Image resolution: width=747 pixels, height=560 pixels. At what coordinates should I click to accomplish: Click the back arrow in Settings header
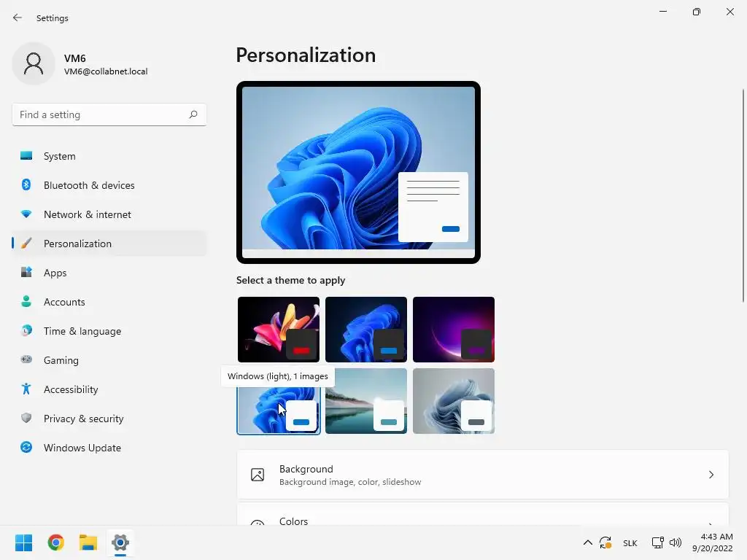[x=18, y=17]
